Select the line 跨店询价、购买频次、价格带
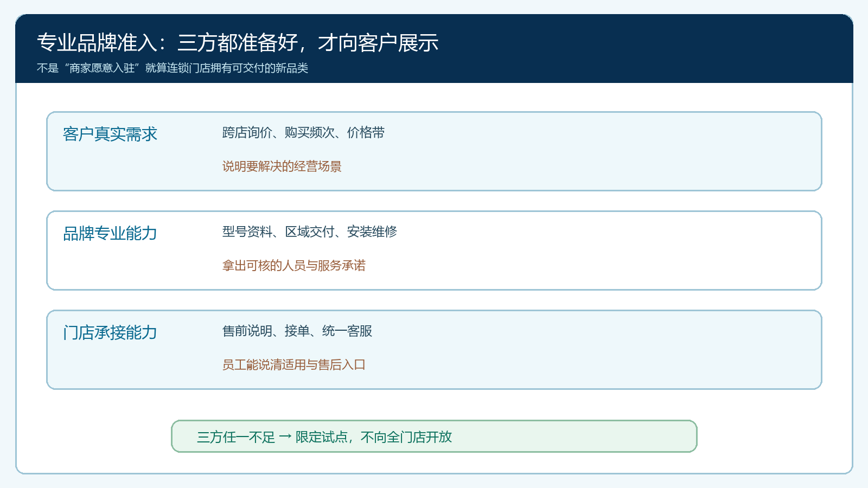 point(303,133)
